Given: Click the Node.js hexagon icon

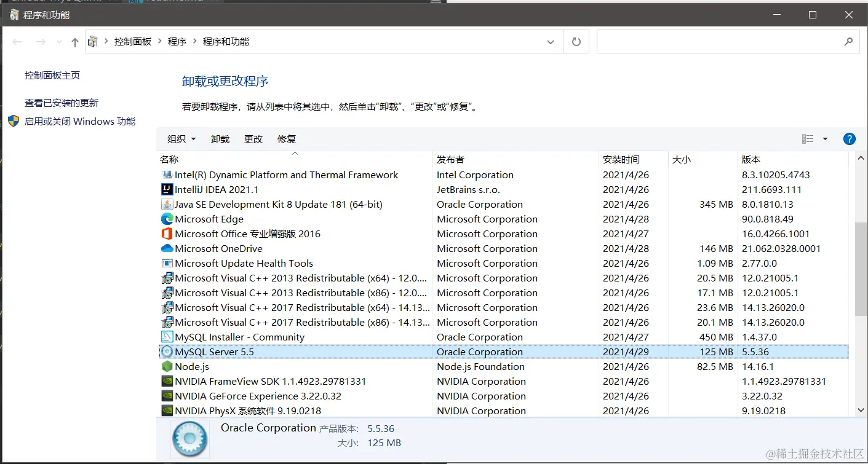Looking at the screenshot, I should pos(167,366).
